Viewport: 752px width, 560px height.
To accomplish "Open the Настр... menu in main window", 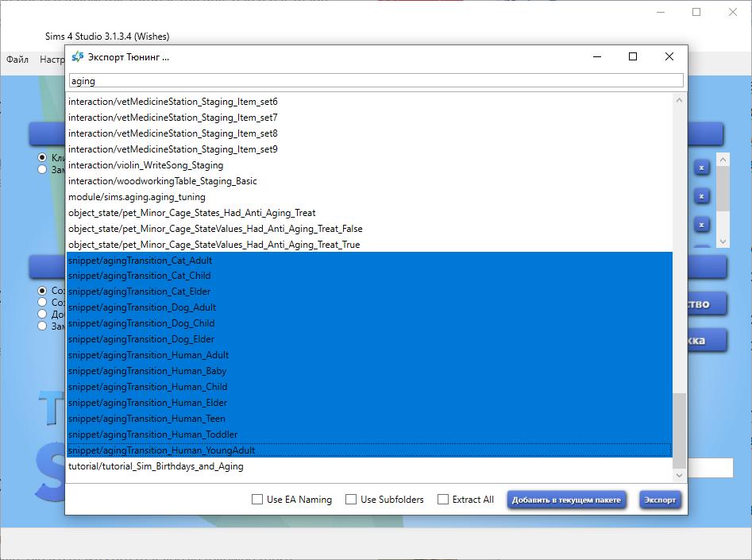I will tap(52, 60).
